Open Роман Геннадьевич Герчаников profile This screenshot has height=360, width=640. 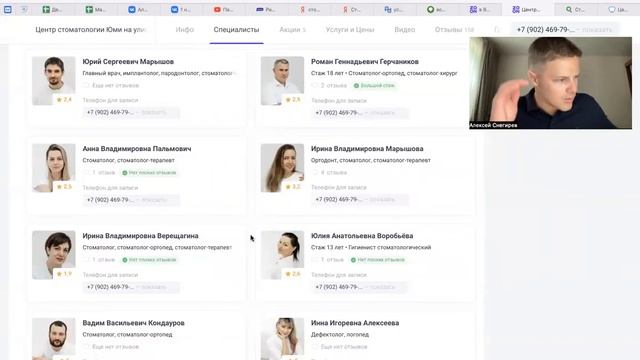[364, 62]
